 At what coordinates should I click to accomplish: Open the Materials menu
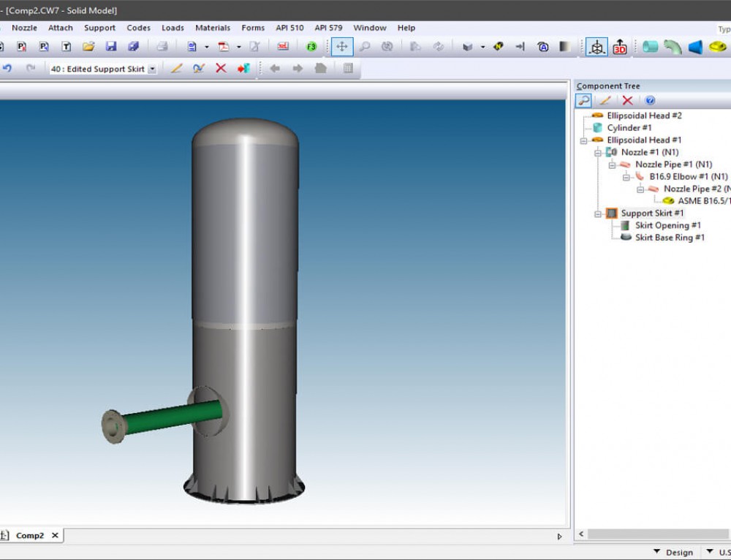click(213, 27)
